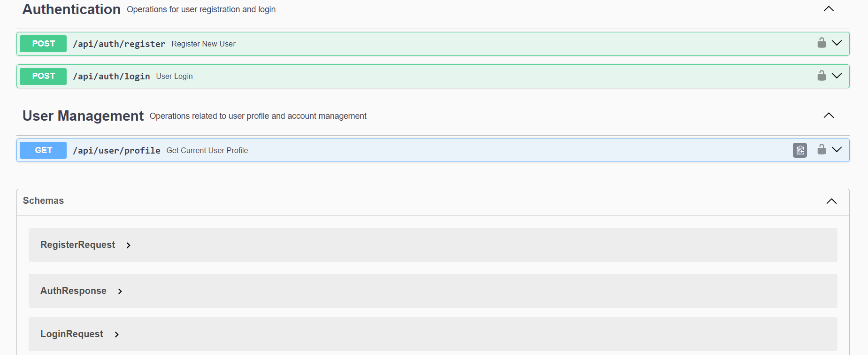Click the authorization lock on /api/auth/login
The width and height of the screenshot is (868, 355).
click(822, 76)
